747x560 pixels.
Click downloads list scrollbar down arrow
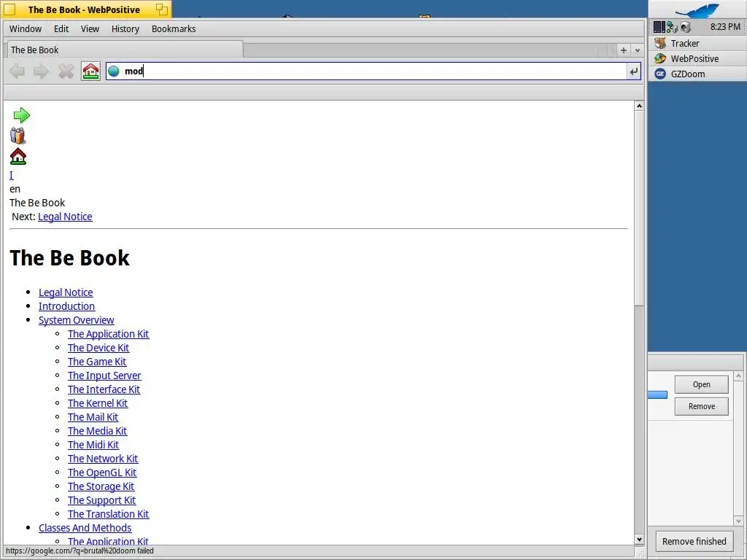[738, 521]
